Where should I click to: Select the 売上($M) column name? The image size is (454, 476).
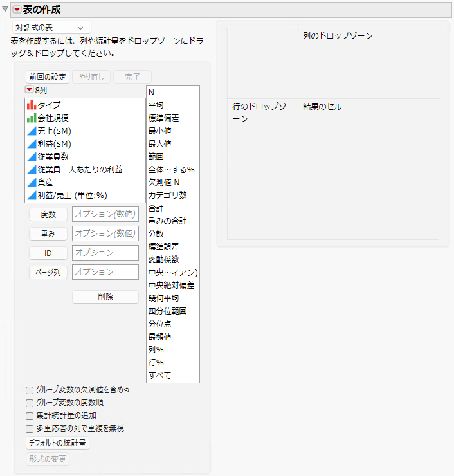click(x=54, y=131)
